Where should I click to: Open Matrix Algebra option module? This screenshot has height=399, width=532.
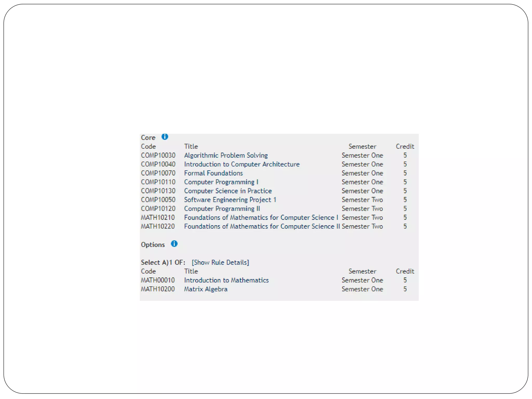[205, 289]
